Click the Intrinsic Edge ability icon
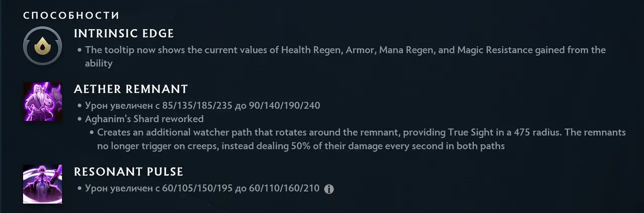The height and width of the screenshot is (213, 644). coord(42,46)
